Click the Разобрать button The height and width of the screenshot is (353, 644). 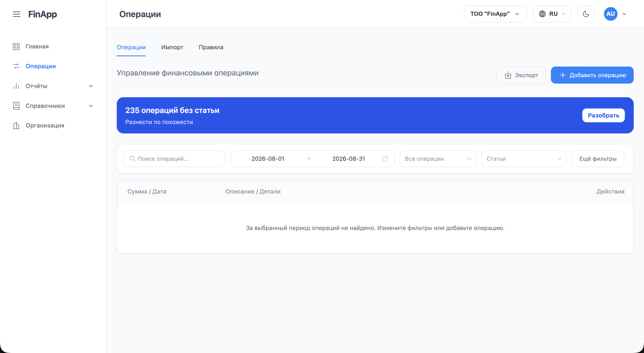coord(603,115)
